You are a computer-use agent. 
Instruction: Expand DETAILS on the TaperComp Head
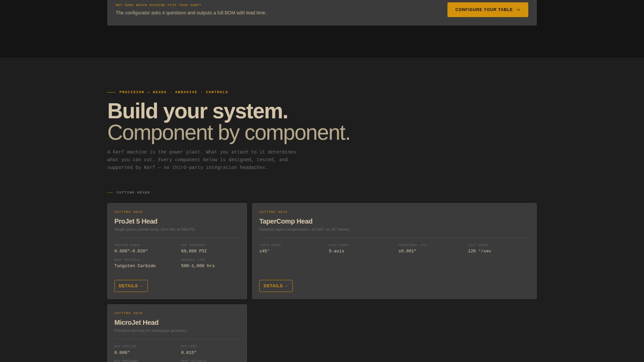click(x=276, y=286)
